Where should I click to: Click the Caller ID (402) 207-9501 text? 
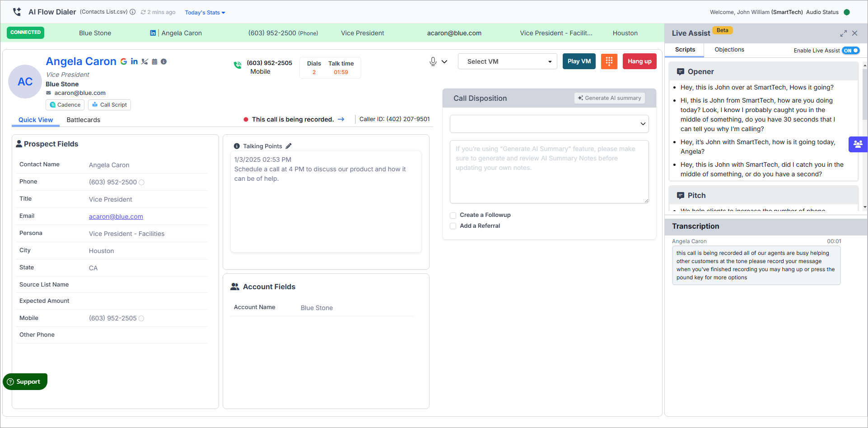[394, 119]
